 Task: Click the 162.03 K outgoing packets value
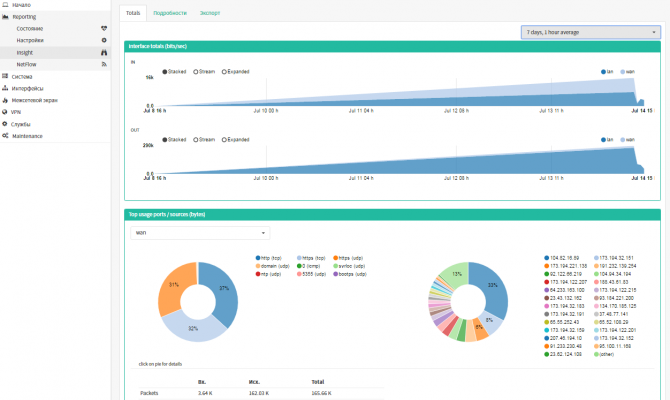259,393
